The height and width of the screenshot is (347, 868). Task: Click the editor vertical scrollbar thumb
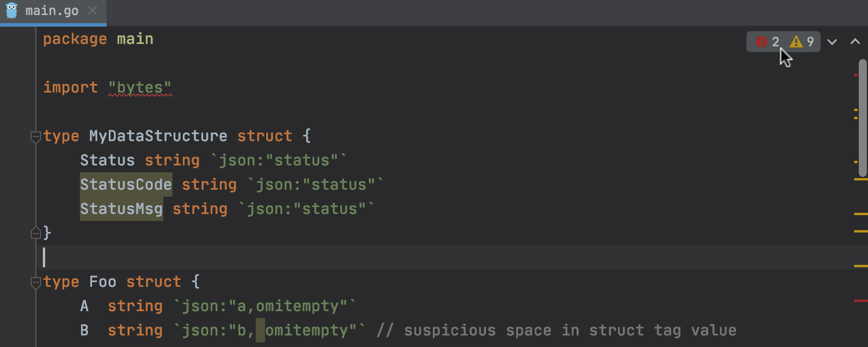tap(862, 116)
